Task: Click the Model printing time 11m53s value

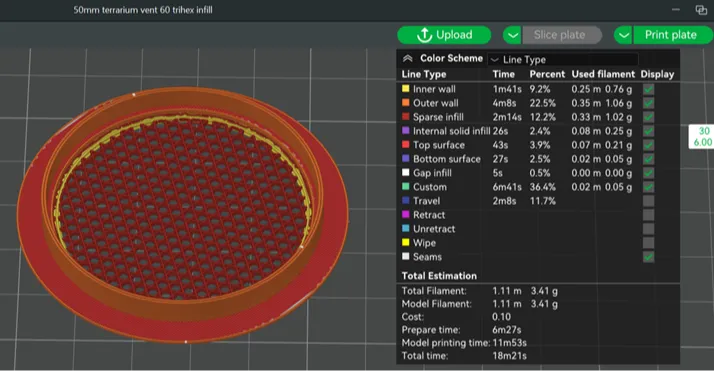Action: pyautogui.click(x=509, y=343)
